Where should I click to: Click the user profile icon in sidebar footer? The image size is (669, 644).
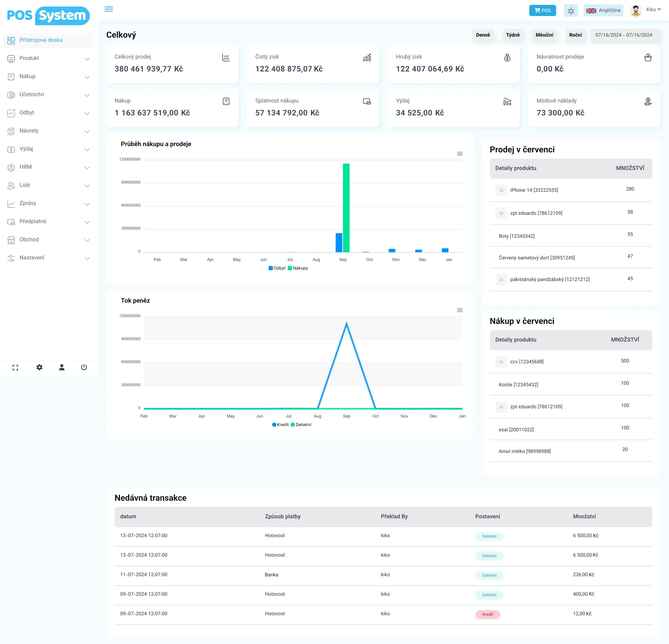pos(62,367)
